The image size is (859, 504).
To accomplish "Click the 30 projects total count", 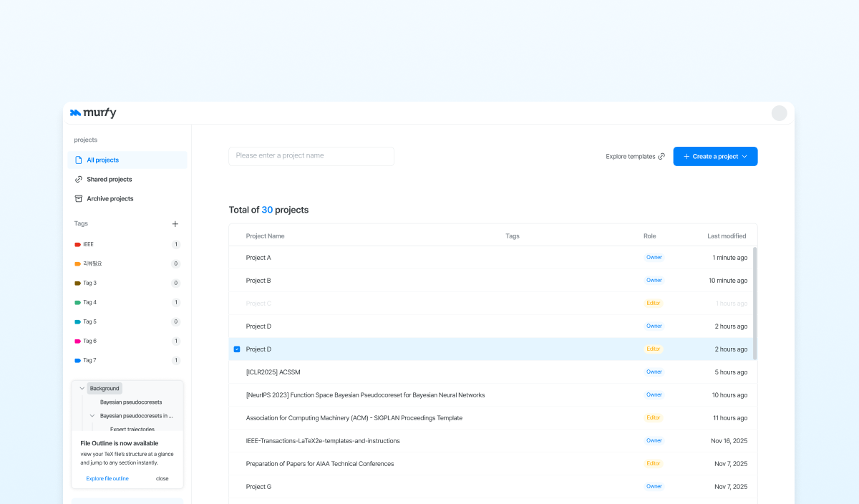I will (x=267, y=210).
